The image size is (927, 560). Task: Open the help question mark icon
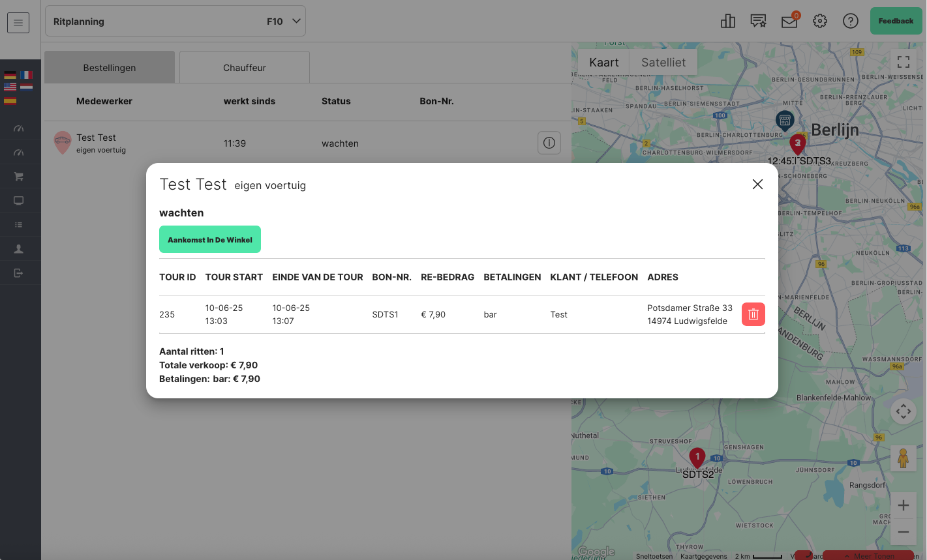pos(851,22)
